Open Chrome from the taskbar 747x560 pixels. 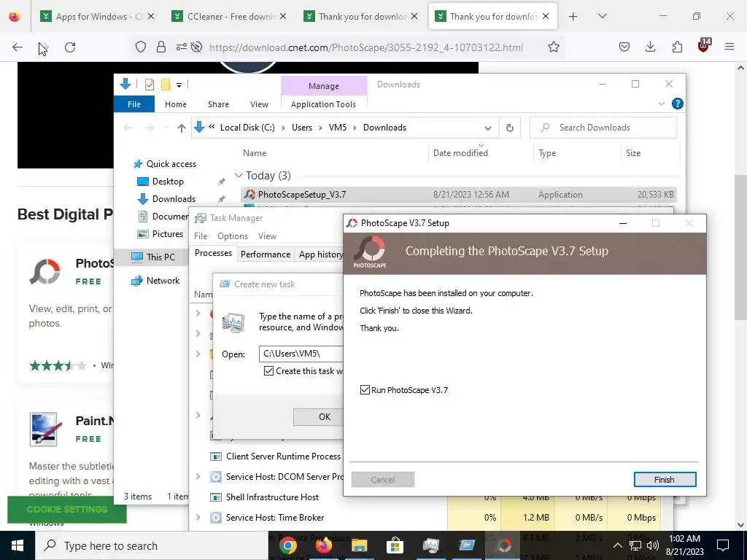coord(288,545)
